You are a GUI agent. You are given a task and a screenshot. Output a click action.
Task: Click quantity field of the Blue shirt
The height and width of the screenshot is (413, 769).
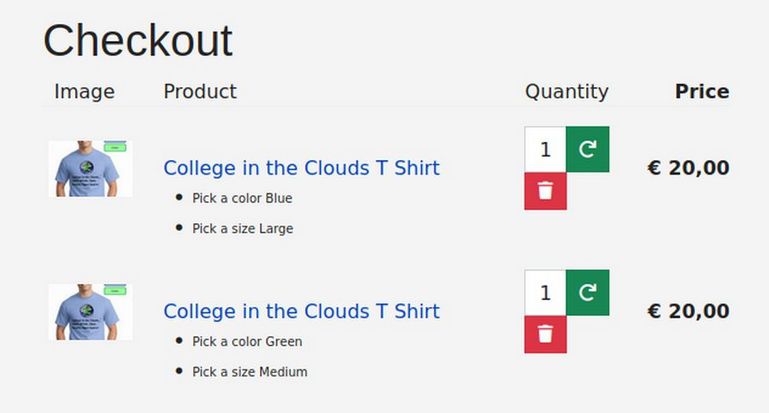pyautogui.click(x=545, y=149)
